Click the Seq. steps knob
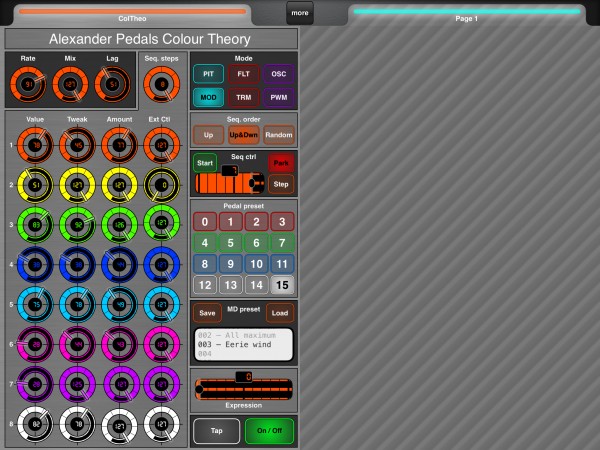Image resolution: width=600 pixels, height=450 pixels. 161,84
